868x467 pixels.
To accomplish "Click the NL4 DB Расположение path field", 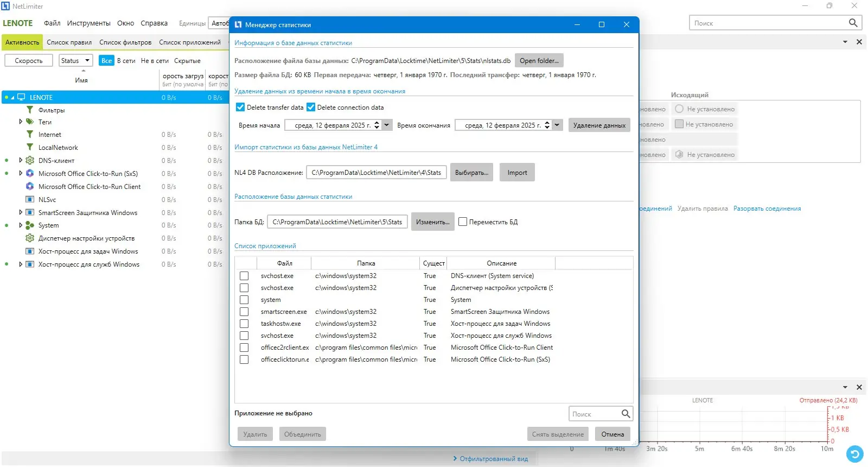I will [376, 172].
